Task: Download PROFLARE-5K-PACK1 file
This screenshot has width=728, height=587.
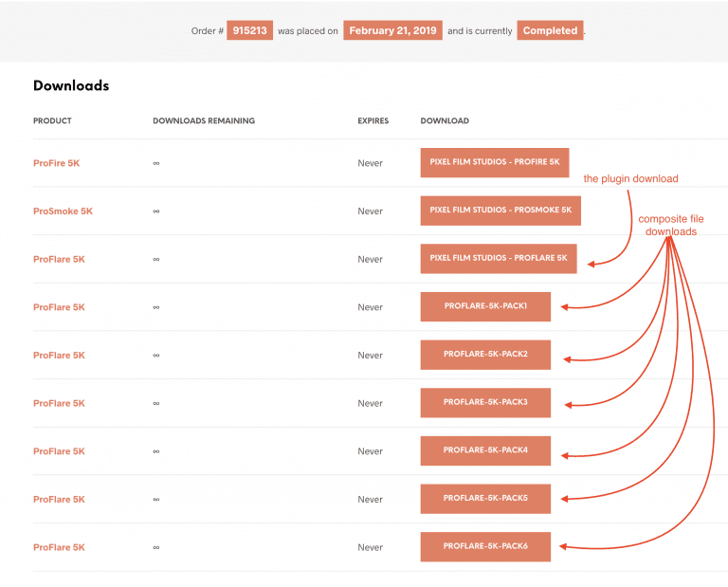Action: (x=485, y=306)
